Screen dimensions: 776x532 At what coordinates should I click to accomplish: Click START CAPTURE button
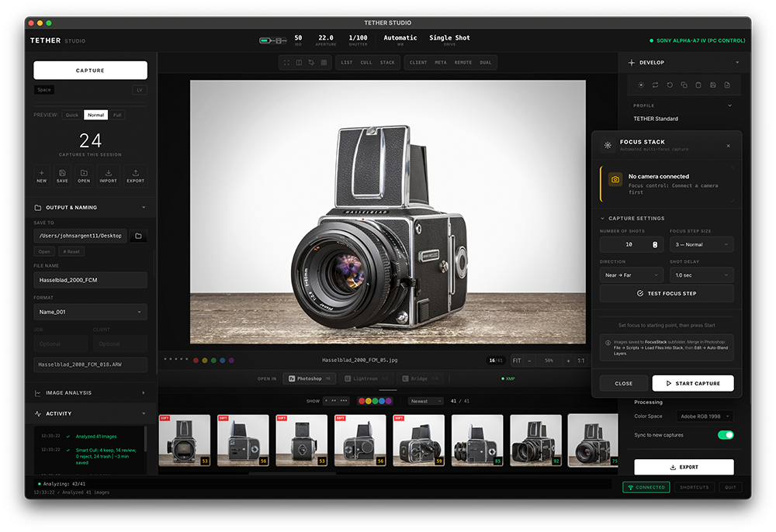tap(693, 384)
